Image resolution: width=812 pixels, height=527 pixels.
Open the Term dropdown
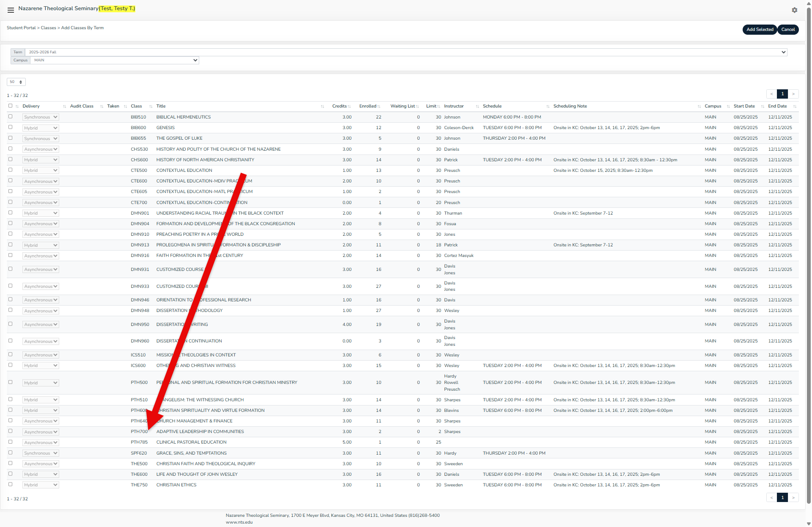point(406,52)
